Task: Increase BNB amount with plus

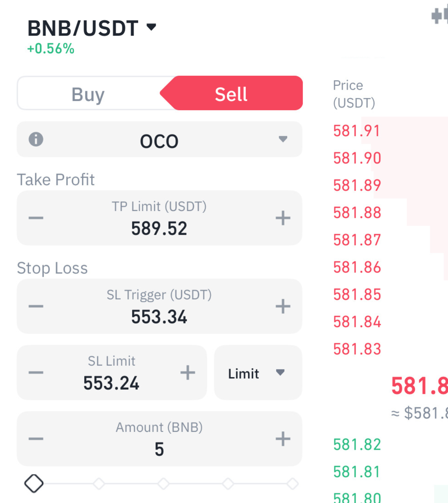Action: pos(283,439)
